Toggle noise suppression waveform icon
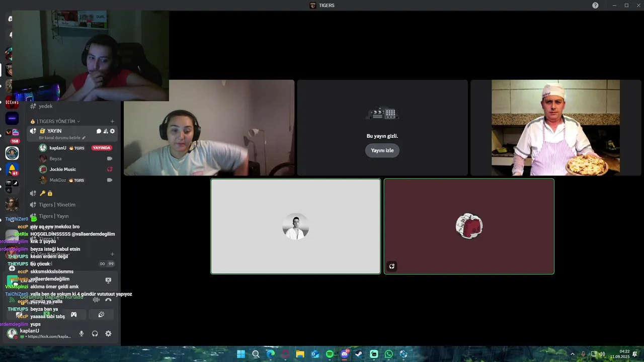The width and height of the screenshot is (644, 362). coord(96,300)
